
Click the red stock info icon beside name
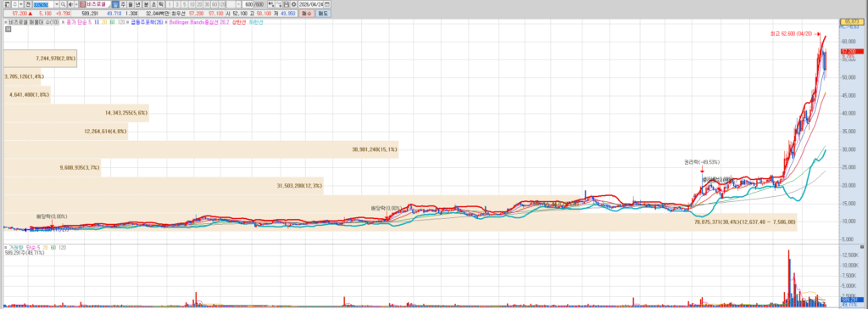point(82,4)
